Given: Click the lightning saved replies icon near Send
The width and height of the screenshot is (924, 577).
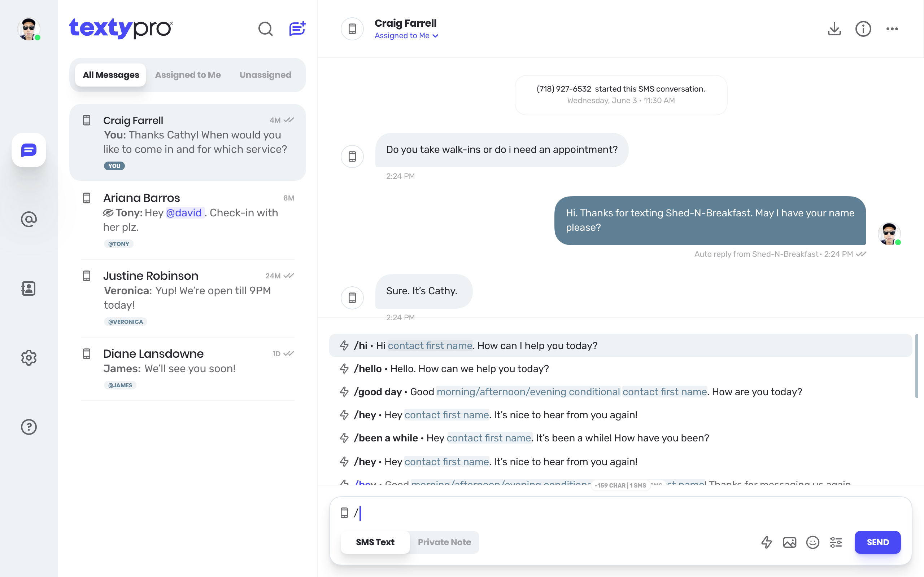Looking at the screenshot, I should [766, 542].
